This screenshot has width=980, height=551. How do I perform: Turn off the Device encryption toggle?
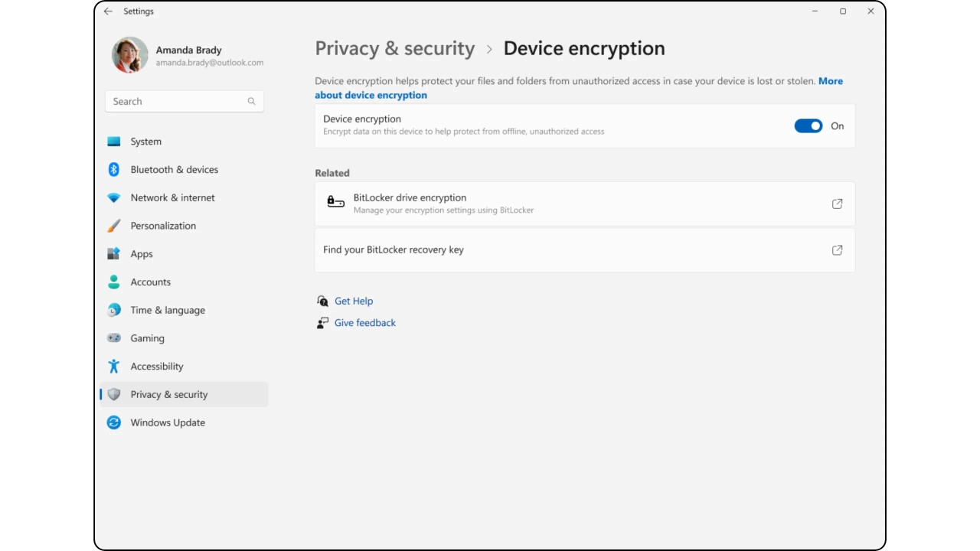(x=808, y=126)
